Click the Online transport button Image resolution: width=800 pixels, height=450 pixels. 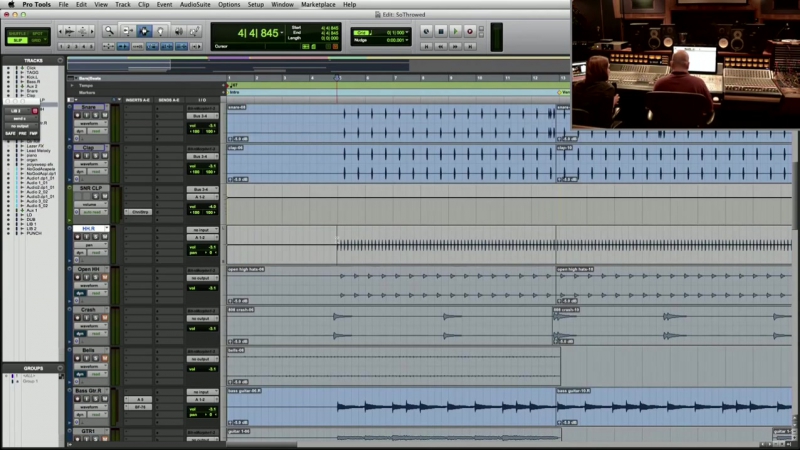(x=426, y=32)
